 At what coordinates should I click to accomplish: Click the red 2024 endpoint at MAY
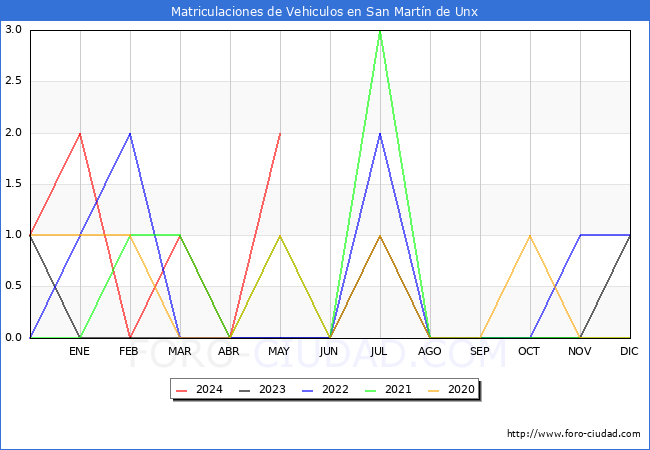281,133
